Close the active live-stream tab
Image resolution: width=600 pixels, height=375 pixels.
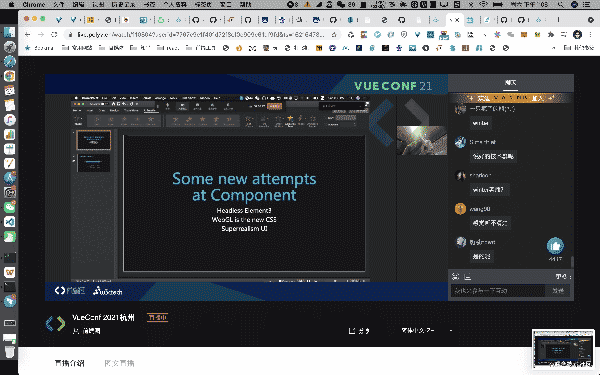[457, 20]
